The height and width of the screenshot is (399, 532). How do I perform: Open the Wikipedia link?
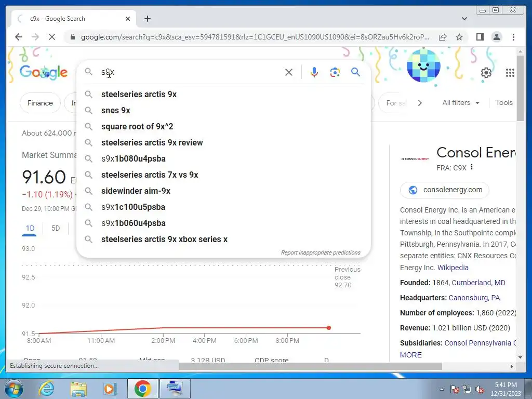click(453, 268)
